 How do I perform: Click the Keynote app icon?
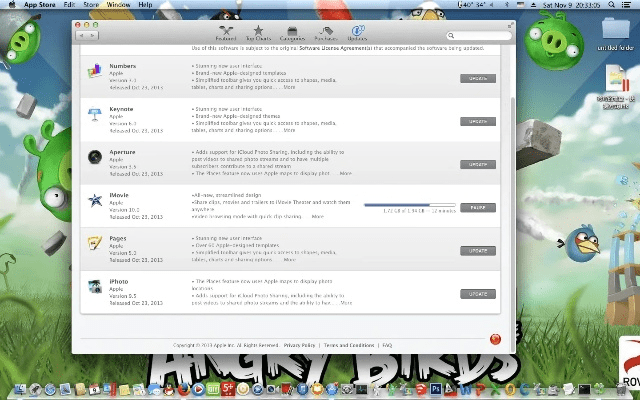[94, 114]
